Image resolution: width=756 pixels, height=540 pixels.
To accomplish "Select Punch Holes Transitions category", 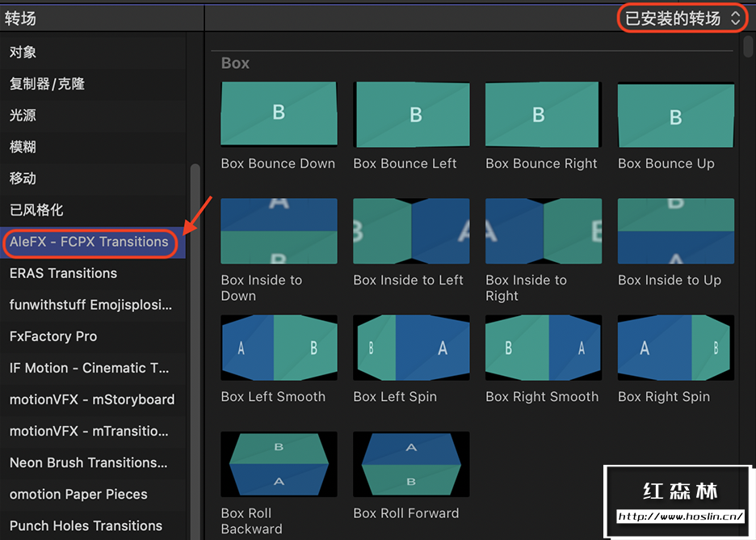I will [x=86, y=525].
